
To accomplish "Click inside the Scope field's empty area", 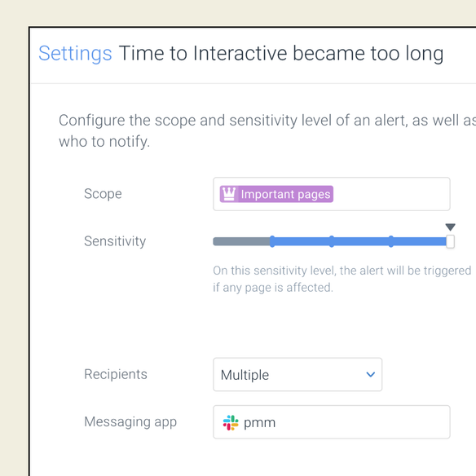I will tap(391, 194).
